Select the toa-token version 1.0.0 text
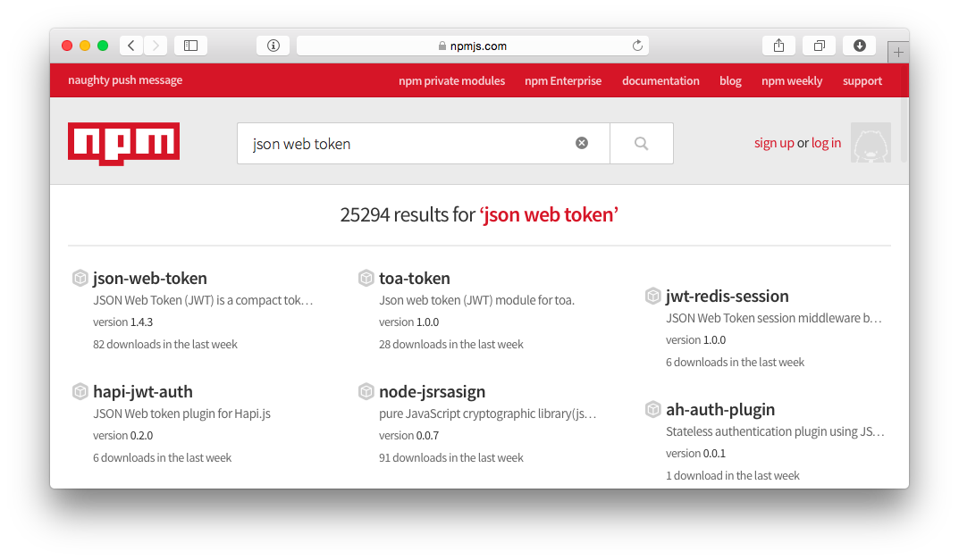The image size is (959, 560). (409, 322)
